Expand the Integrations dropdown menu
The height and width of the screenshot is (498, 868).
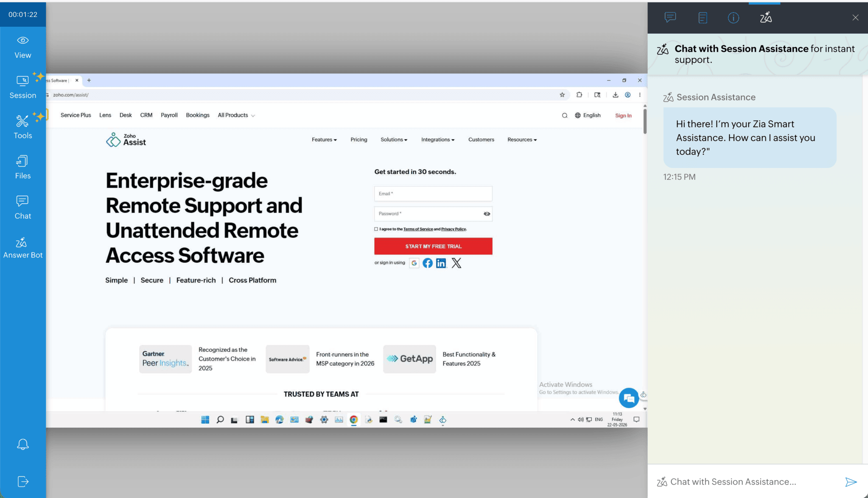pyautogui.click(x=438, y=140)
